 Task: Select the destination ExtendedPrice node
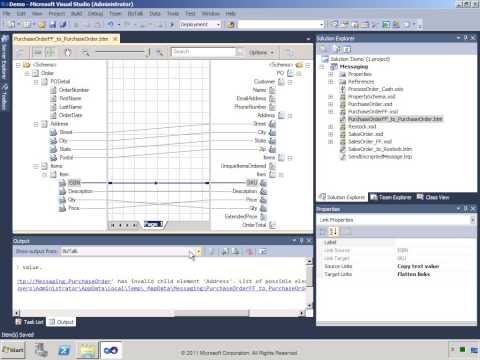[241, 217]
